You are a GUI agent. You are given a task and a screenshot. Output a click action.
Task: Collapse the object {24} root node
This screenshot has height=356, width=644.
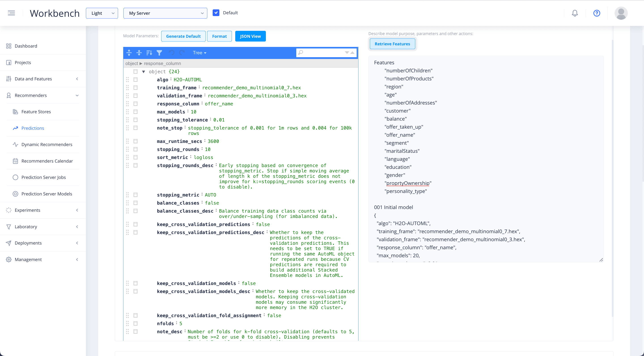coord(144,72)
